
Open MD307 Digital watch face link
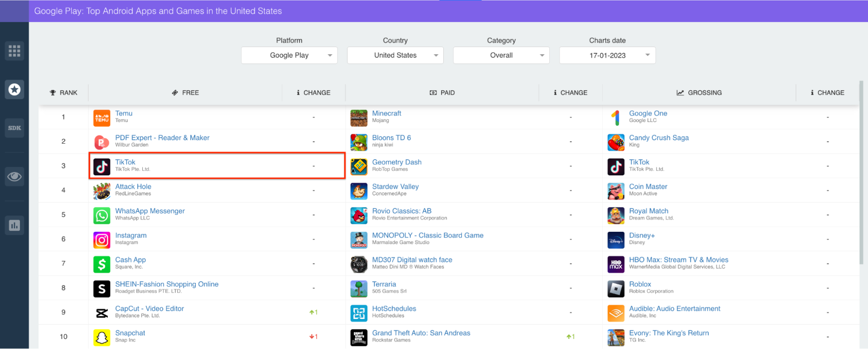(412, 260)
